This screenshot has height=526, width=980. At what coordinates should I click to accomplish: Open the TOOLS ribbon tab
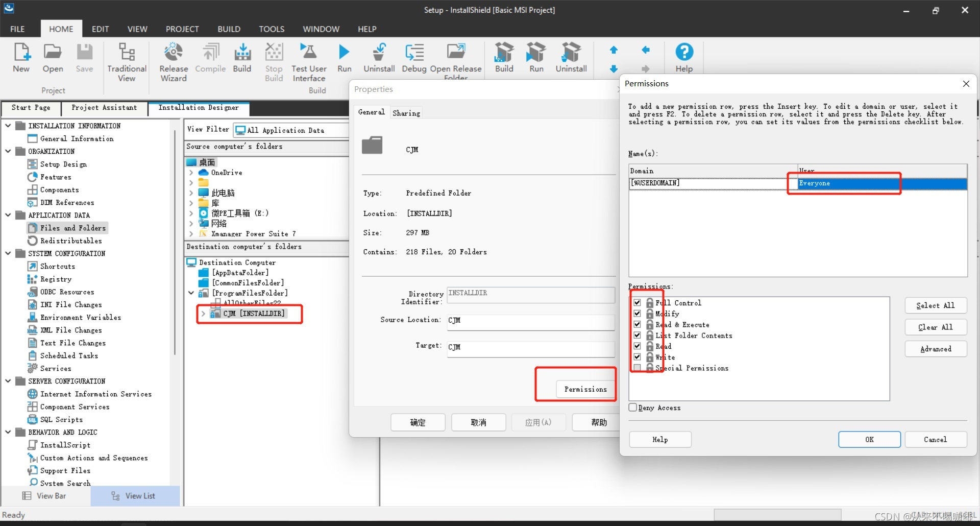[x=272, y=29]
